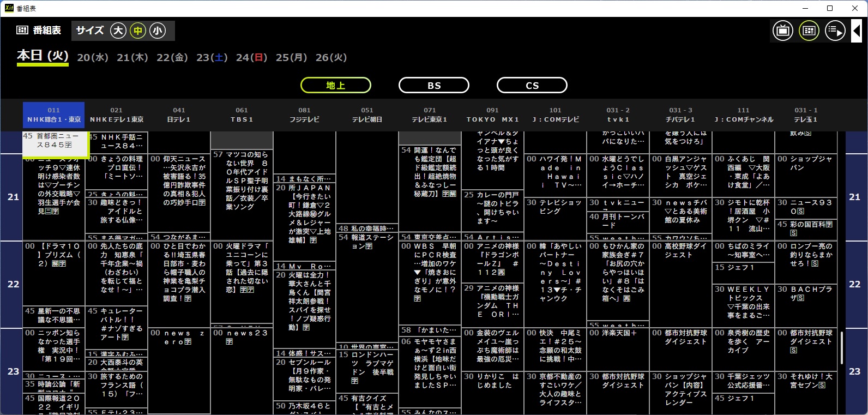Select the CS broadcast type button
The height and width of the screenshot is (415, 868).
point(532,85)
